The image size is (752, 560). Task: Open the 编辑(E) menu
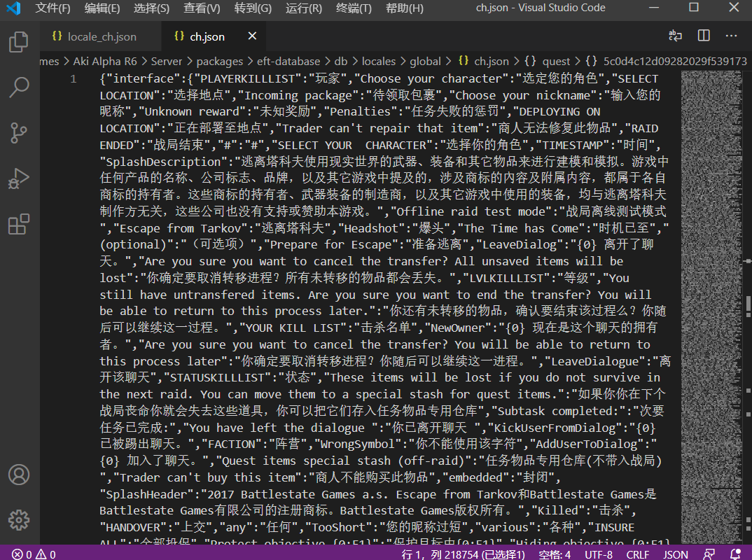[102, 8]
